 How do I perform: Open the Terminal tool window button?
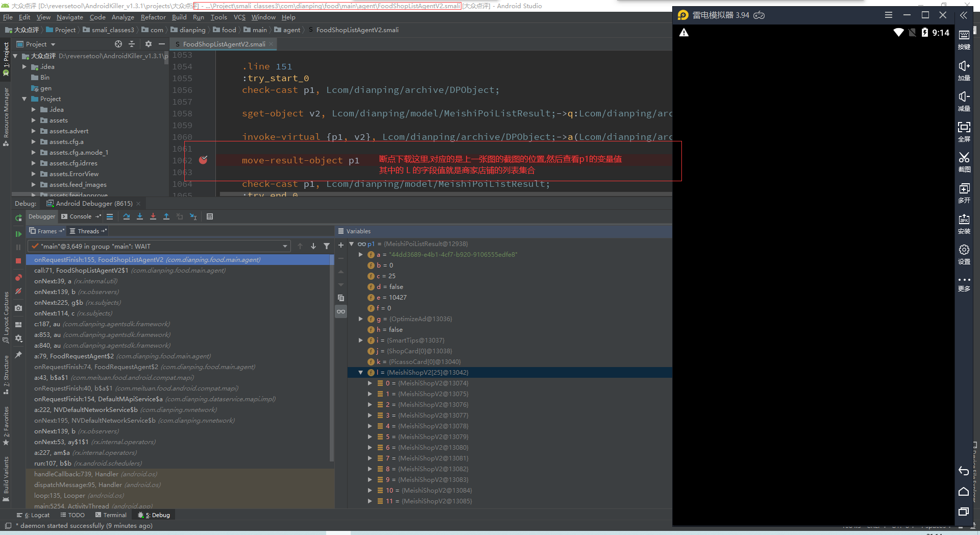tap(111, 515)
